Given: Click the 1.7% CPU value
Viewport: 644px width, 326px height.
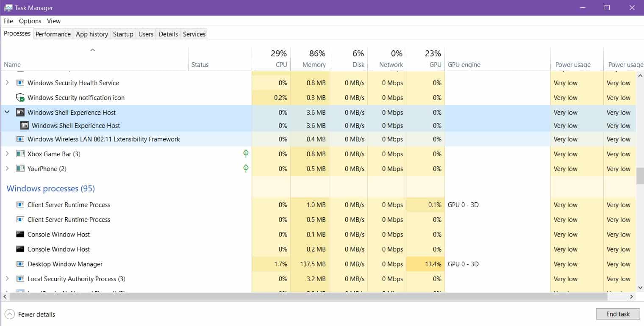Looking at the screenshot, I should click(280, 264).
